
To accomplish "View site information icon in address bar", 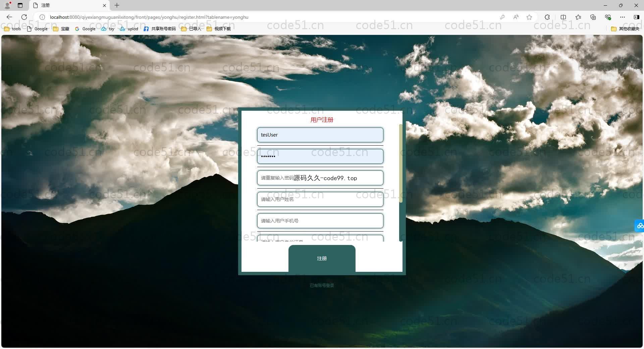I will coord(42,17).
